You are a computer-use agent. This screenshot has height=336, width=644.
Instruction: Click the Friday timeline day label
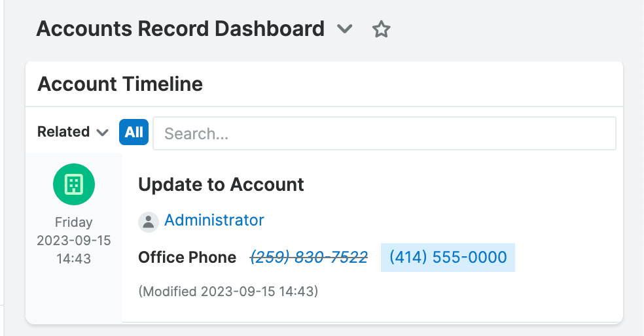[74, 222]
